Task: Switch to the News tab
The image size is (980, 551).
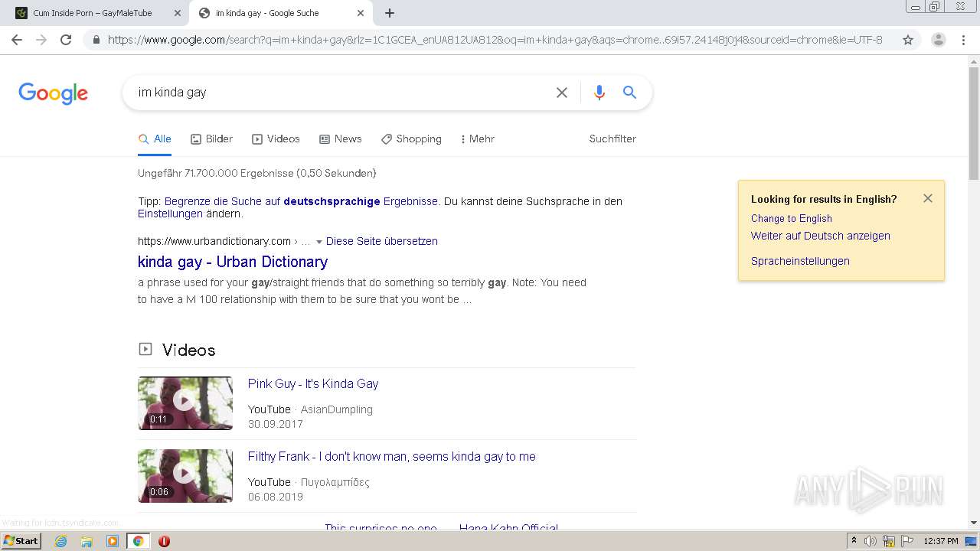Action: 340,139
